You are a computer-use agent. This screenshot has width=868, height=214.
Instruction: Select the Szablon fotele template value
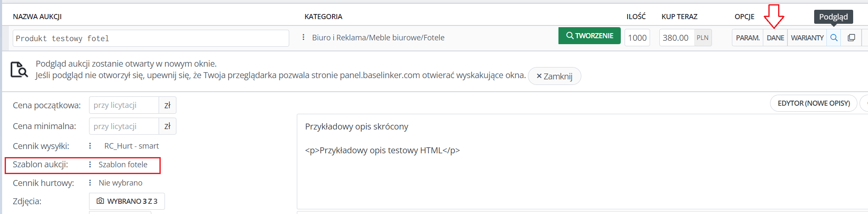pyautogui.click(x=123, y=164)
